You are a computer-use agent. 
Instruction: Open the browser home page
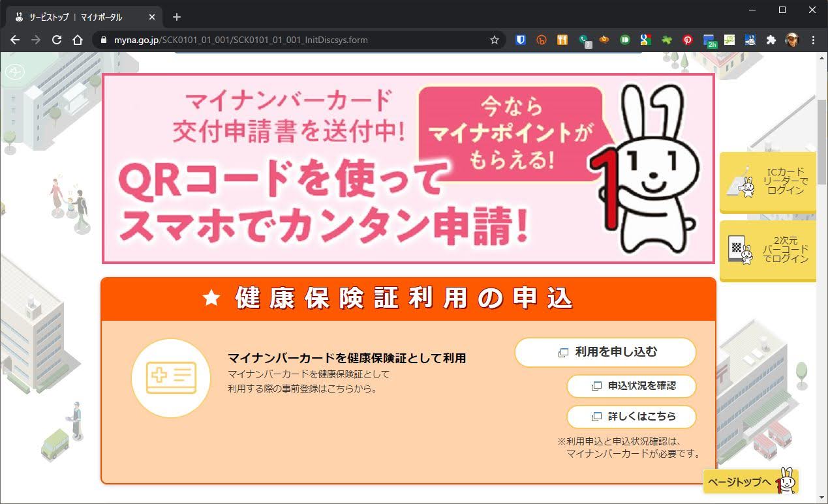[x=78, y=40]
